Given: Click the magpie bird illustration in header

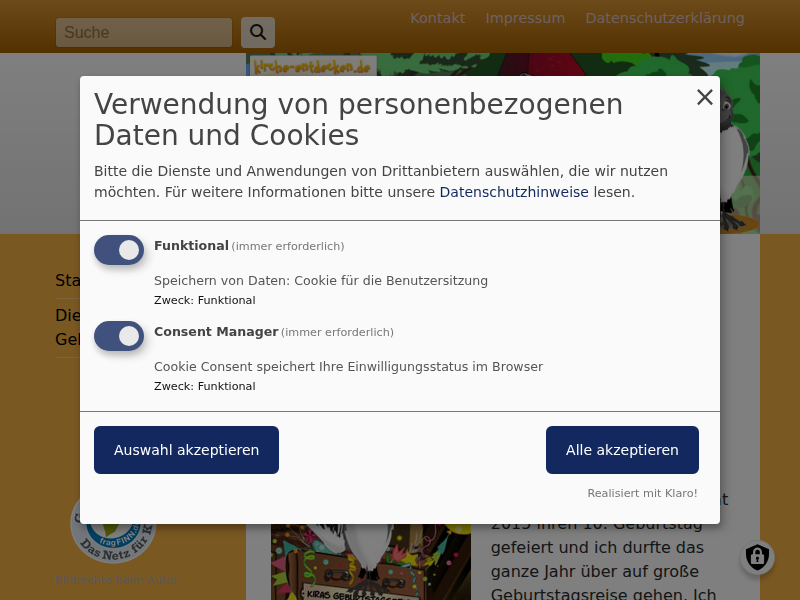Looking at the screenshot, I should [x=738, y=150].
